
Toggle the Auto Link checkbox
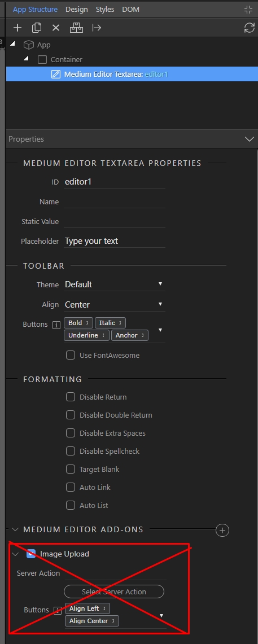pyautogui.click(x=71, y=487)
